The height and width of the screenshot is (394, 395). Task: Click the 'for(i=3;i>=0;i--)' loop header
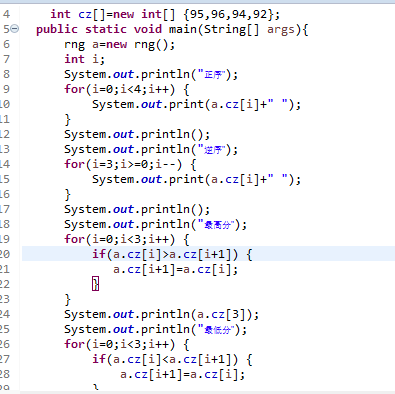123,164
